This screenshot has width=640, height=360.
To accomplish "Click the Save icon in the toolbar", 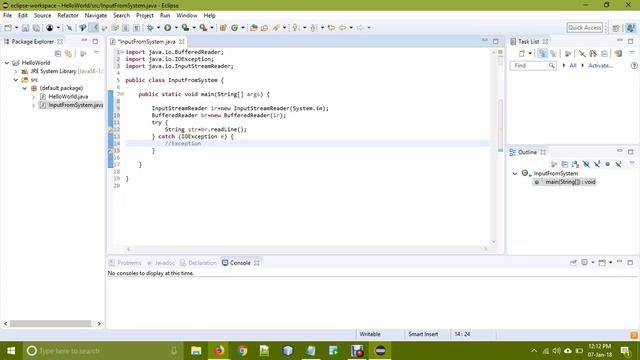I will [x=25, y=28].
